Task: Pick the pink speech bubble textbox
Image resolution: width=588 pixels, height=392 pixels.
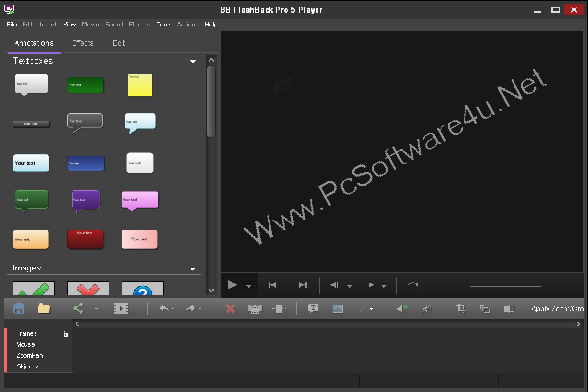Action: pyautogui.click(x=139, y=201)
